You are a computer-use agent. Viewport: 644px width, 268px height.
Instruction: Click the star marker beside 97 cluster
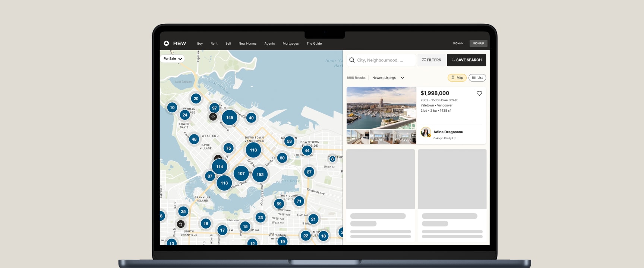pyautogui.click(x=213, y=117)
